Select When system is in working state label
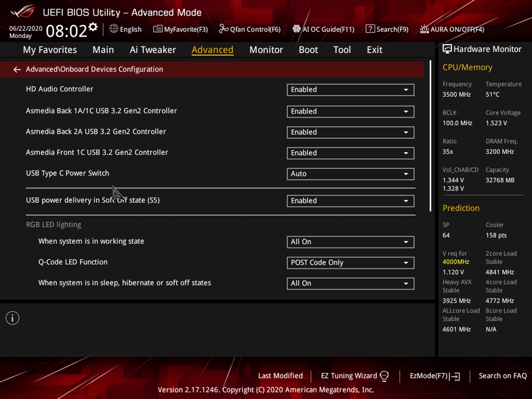 click(x=92, y=241)
